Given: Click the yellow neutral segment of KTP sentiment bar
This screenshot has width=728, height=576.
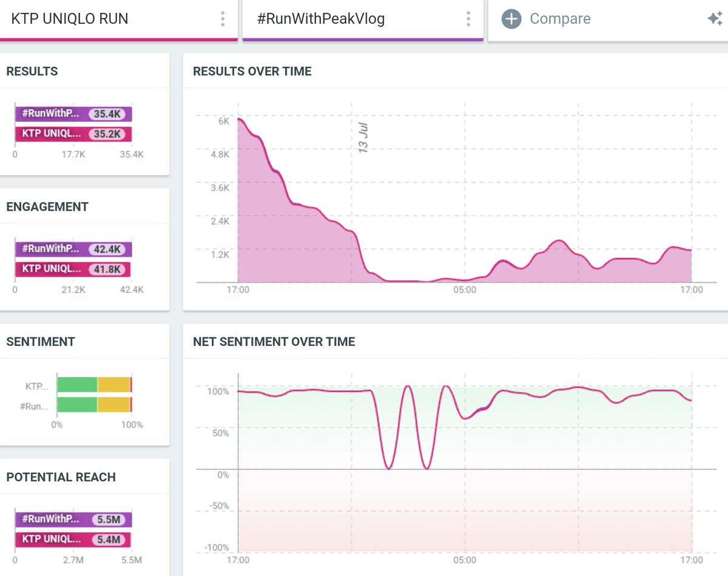Looking at the screenshot, I should (x=114, y=385).
